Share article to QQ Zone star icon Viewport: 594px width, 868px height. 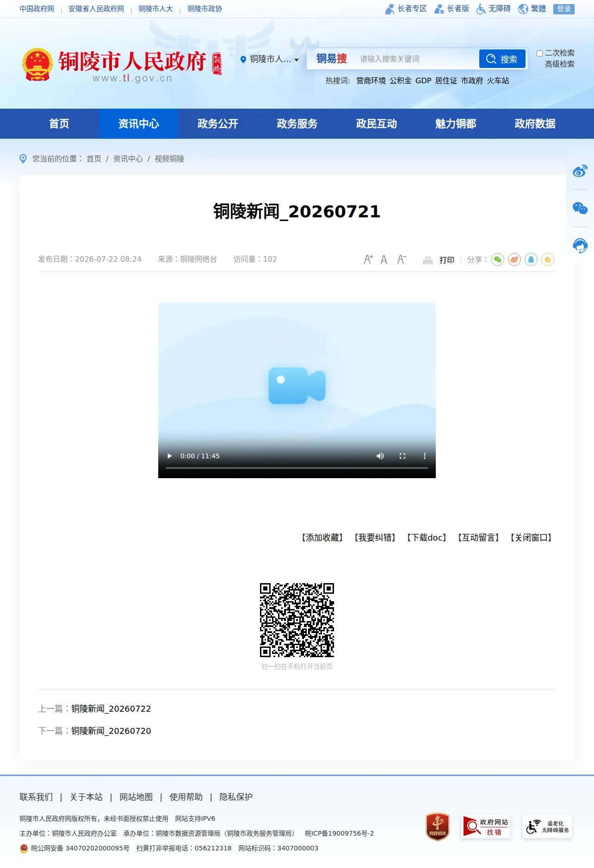[548, 259]
